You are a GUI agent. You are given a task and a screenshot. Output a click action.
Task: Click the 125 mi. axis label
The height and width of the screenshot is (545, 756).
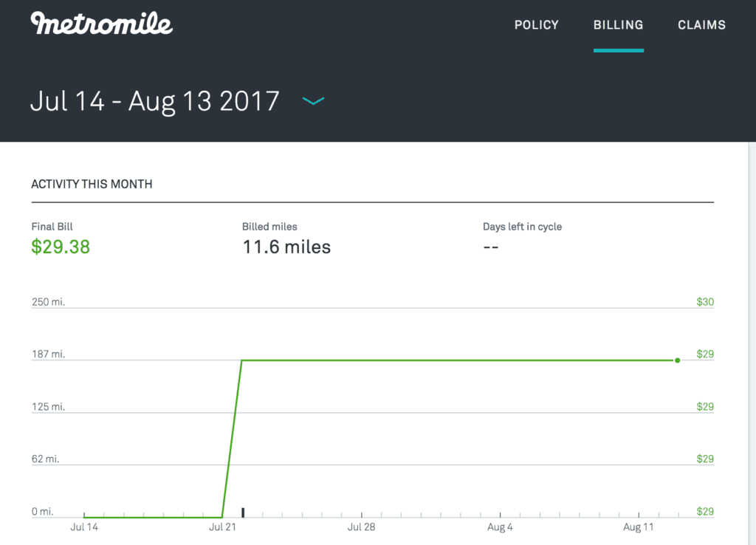pyautogui.click(x=48, y=407)
